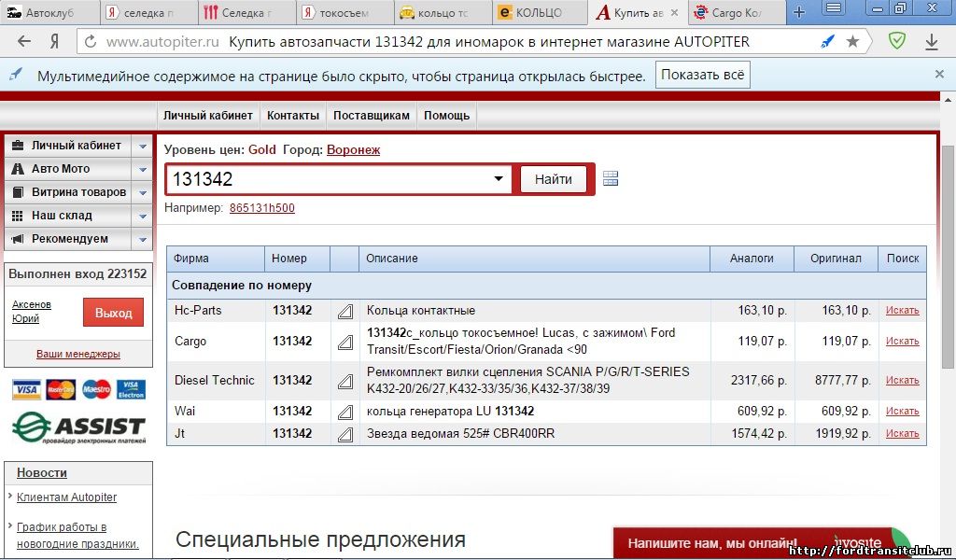
Task: Go back using the browser back arrow
Action: [x=23, y=41]
